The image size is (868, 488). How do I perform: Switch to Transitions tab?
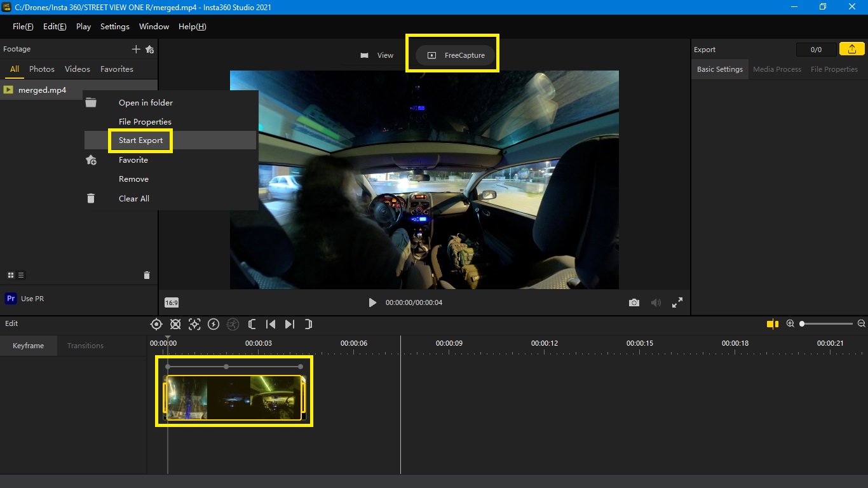coord(85,346)
